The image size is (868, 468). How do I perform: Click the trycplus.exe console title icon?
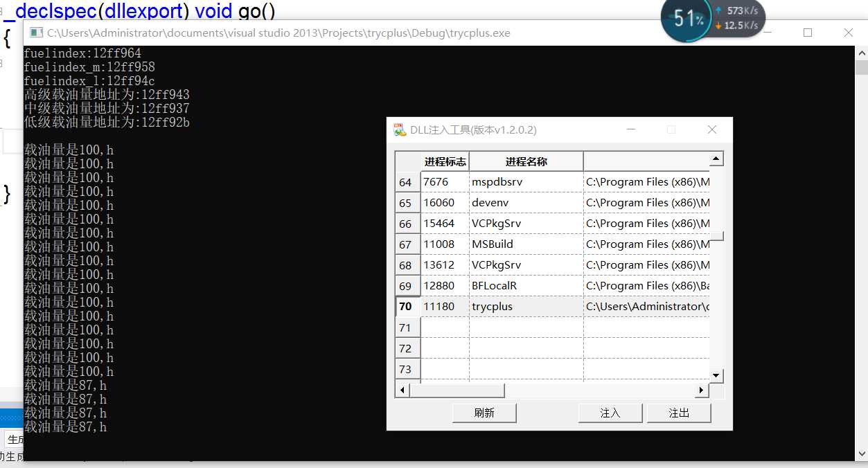pyautogui.click(x=36, y=33)
